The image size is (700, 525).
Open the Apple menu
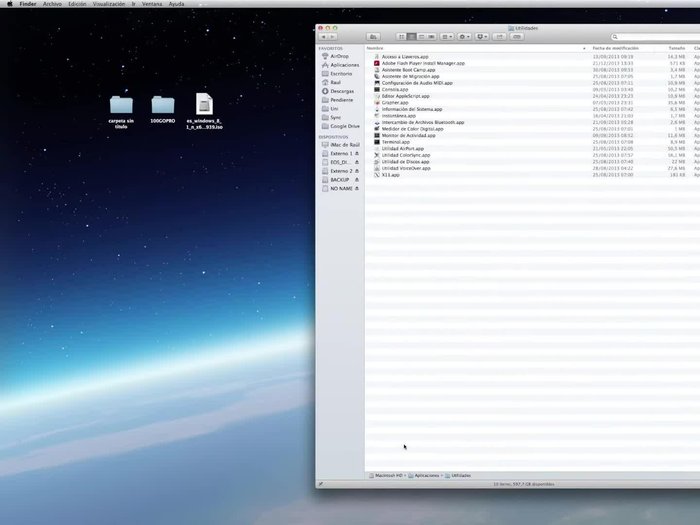[9, 4]
